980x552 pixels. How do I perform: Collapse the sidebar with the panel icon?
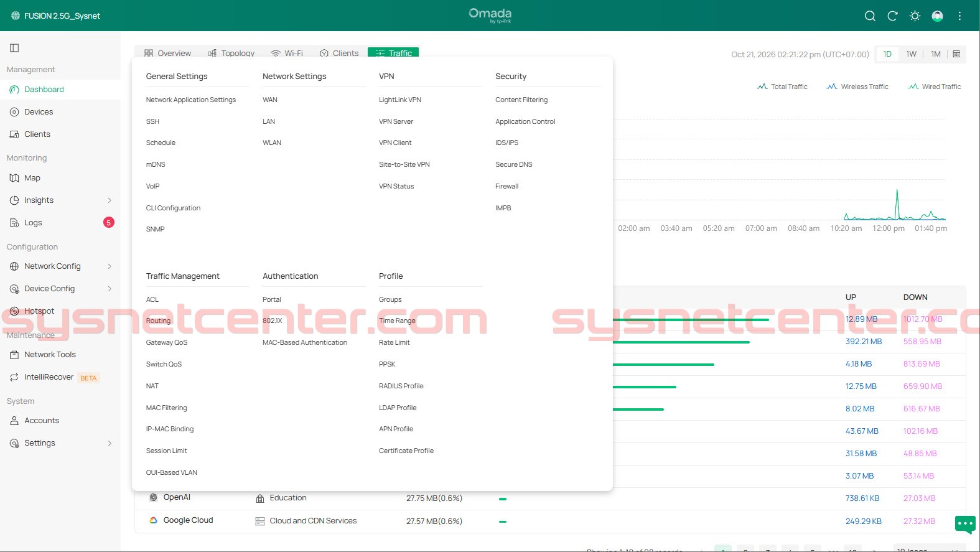click(14, 48)
